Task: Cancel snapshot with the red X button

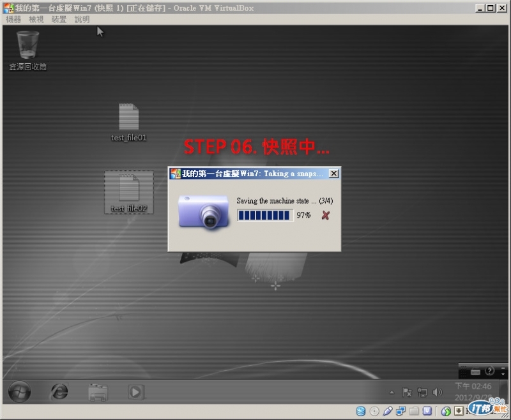Action: (326, 215)
